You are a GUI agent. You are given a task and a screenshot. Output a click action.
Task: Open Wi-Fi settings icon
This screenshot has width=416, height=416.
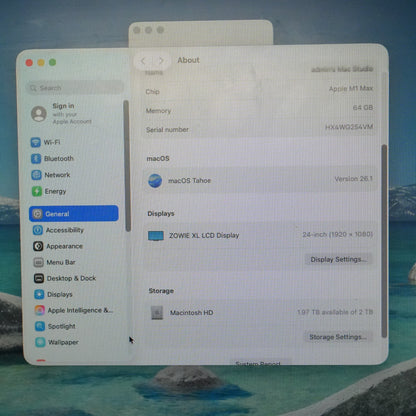pos(36,142)
